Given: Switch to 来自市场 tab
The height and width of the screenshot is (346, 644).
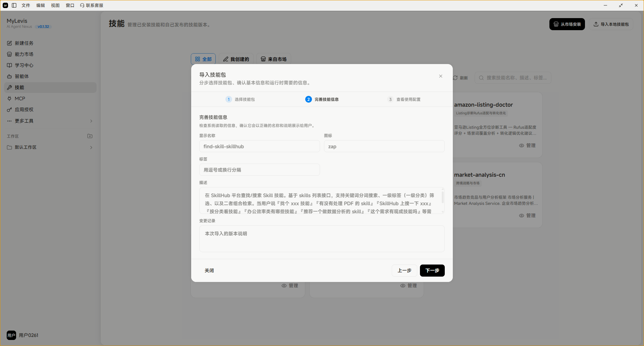Looking at the screenshot, I should tap(274, 59).
